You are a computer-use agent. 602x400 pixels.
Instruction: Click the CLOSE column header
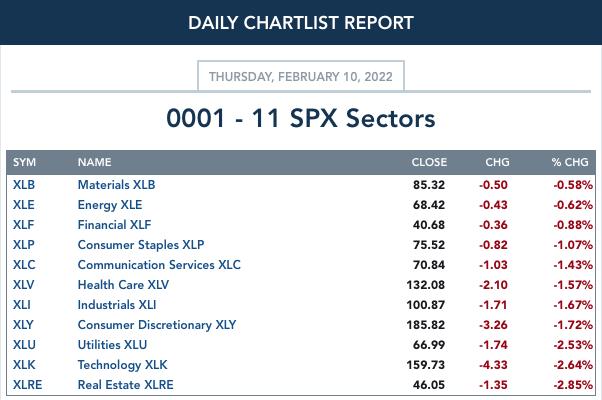(x=429, y=162)
